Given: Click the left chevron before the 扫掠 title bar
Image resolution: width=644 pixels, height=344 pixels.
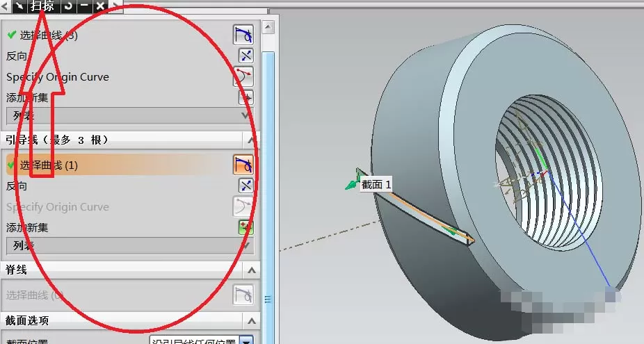Looking at the screenshot, I should 5,6.
